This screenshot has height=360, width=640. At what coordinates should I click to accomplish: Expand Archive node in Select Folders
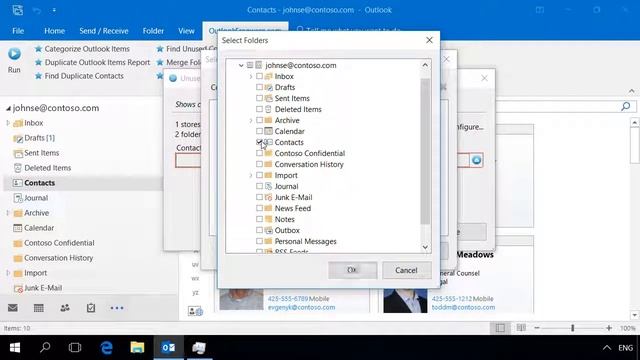[x=251, y=120]
